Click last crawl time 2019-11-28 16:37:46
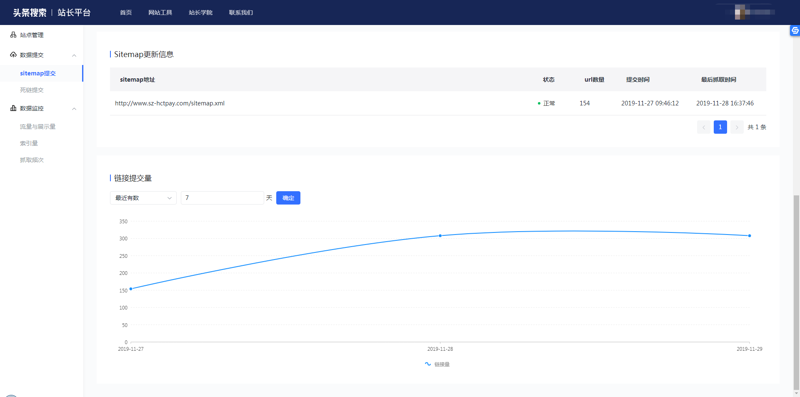 coord(725,103)
